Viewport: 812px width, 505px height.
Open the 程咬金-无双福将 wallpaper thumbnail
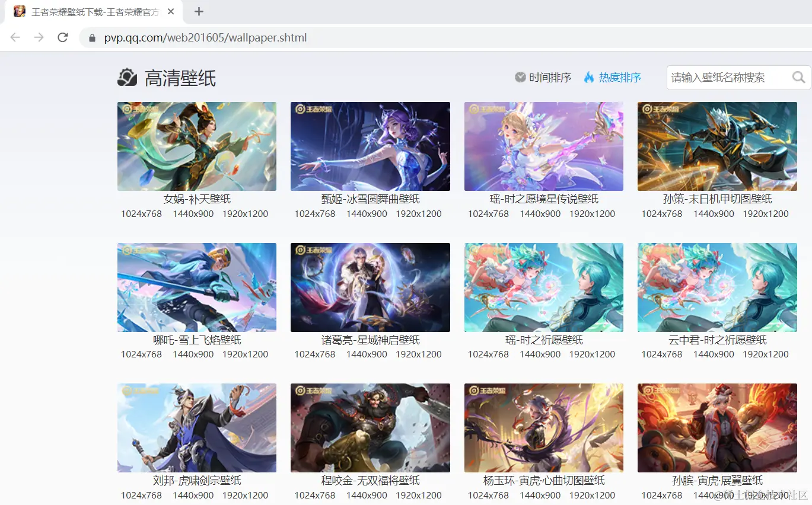click(370, 428)
